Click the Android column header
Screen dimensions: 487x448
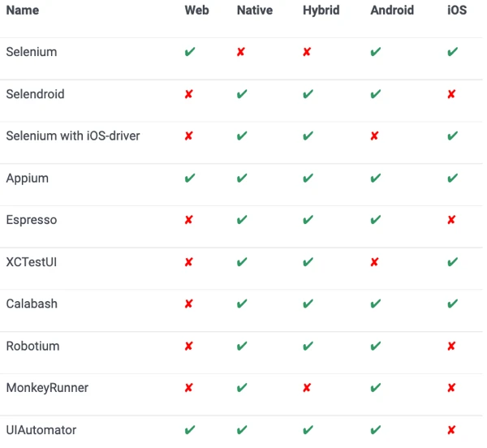click(x=392, y=11)
